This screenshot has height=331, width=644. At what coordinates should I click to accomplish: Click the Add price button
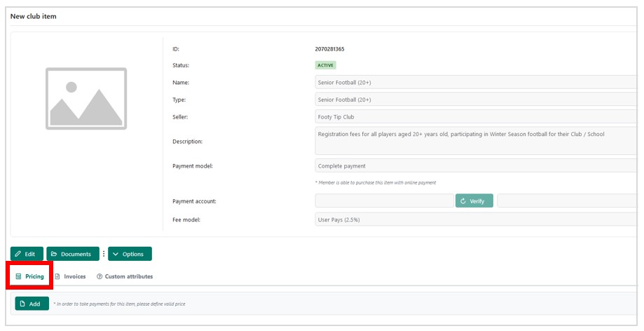coord(32,304)
